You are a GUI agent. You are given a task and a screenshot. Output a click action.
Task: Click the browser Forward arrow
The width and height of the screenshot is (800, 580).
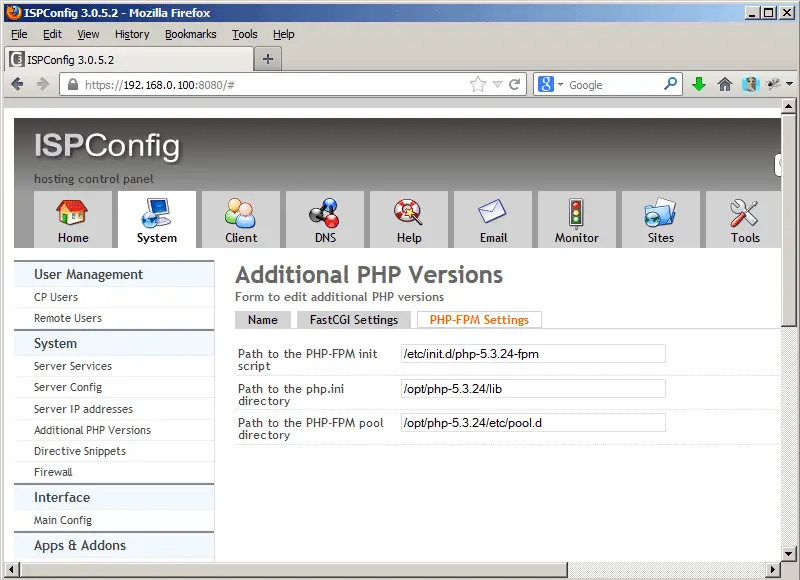[43, 84]
